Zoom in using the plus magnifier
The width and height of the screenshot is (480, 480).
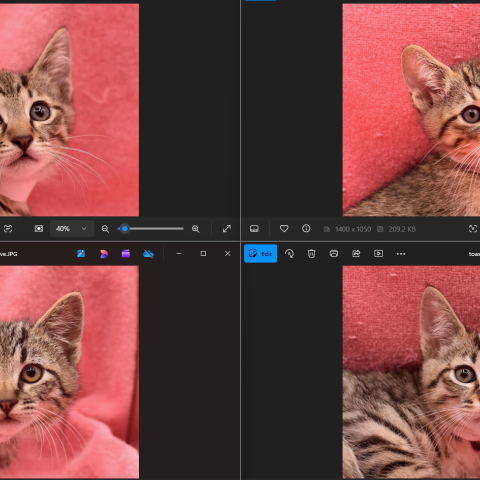click(196, 229)
